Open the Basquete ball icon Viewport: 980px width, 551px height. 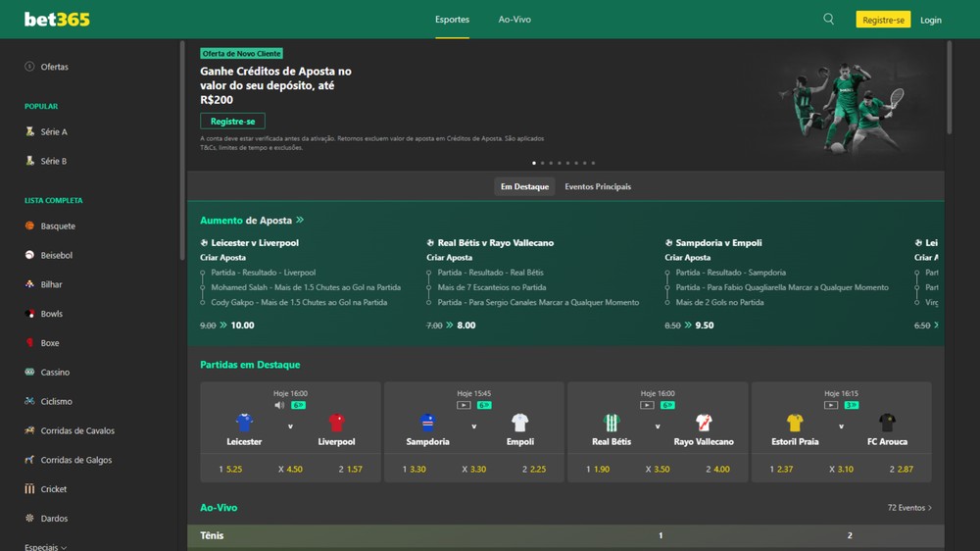click(29, 225)
